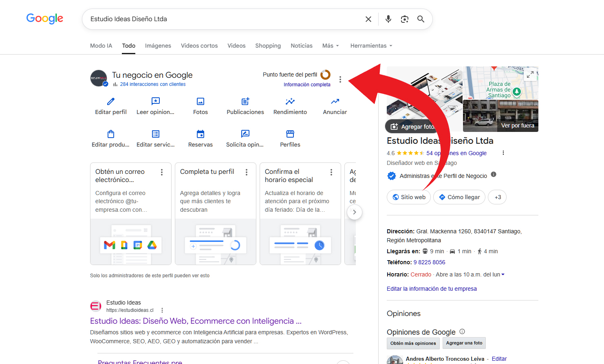
Task: Open Confirma el horario especial card
Action: (x=300, y=214)
